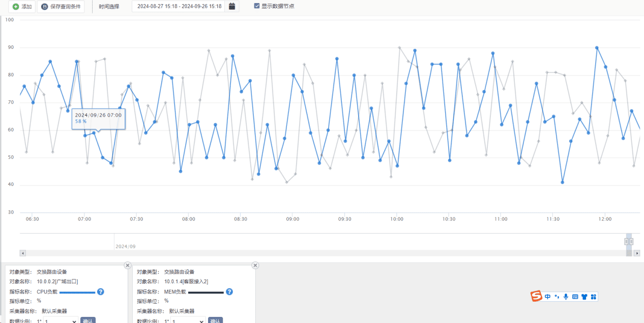Close the CPU负载 metric panel
This screenshot has height=323, width=644.
[x=128, y=265]
